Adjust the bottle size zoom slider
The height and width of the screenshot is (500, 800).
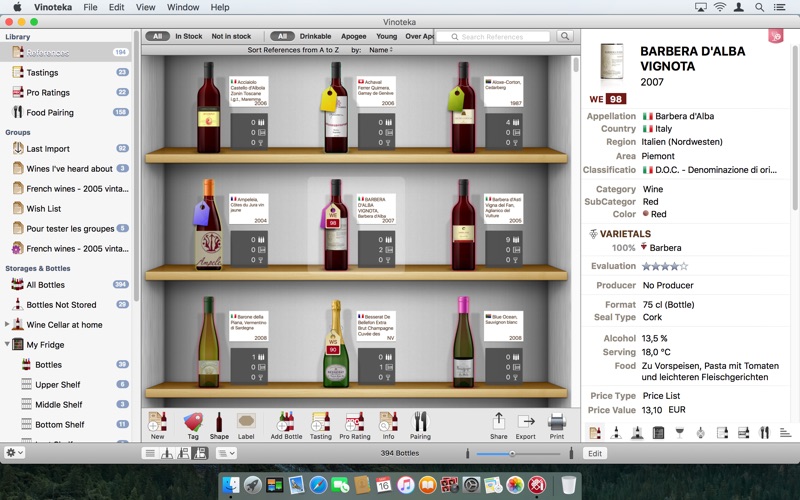pos(513,453)
